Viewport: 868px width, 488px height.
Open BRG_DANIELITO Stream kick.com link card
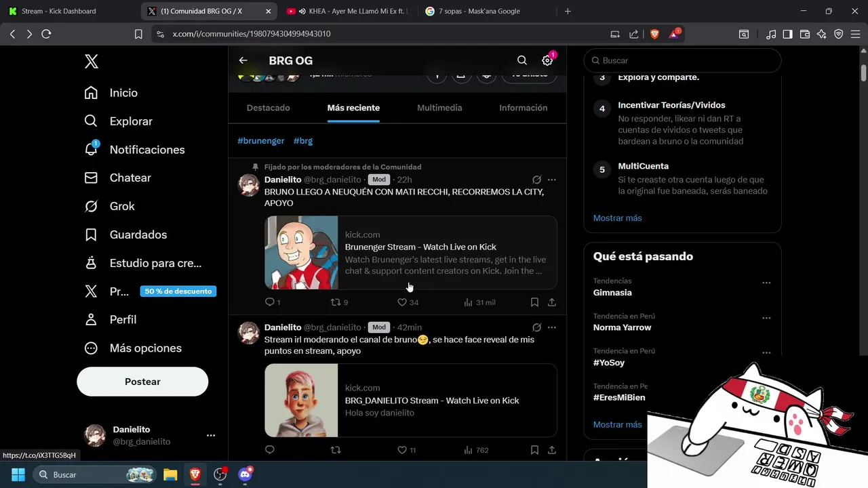(411, 401)
